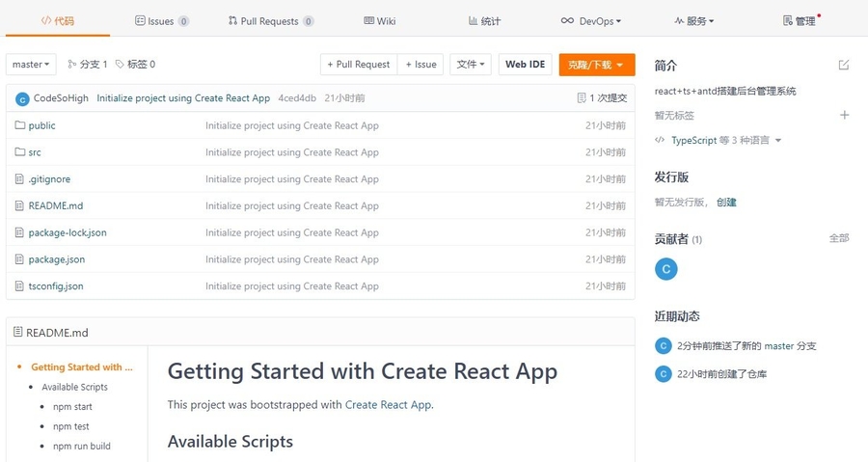Jump to npm start in README outline

coord(72,407)
